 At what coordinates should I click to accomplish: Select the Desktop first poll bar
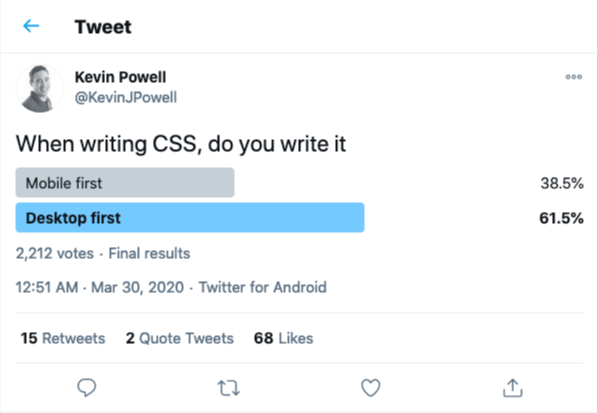point(190,218)
